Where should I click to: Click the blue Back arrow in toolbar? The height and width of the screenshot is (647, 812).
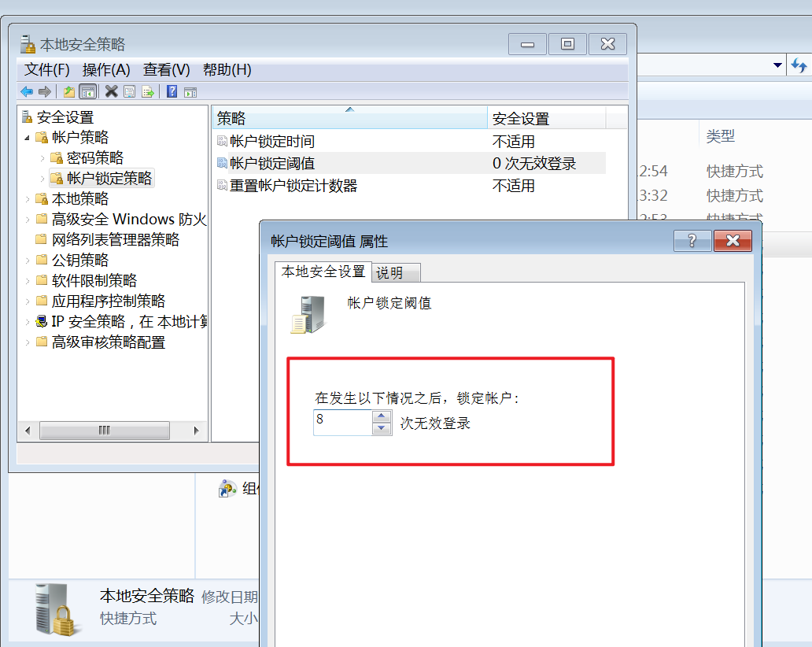pos(27,92)
